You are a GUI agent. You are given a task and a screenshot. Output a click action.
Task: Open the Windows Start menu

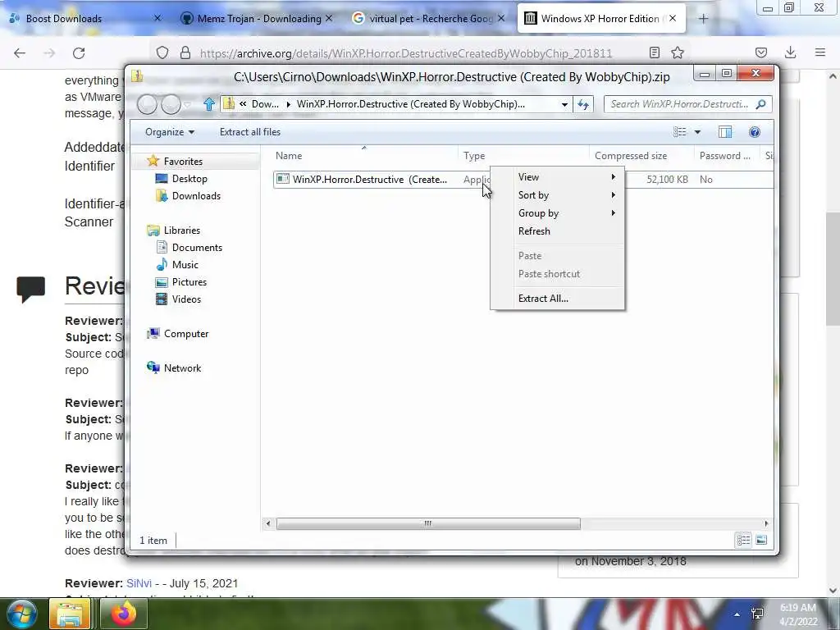[x=21, y=614]
